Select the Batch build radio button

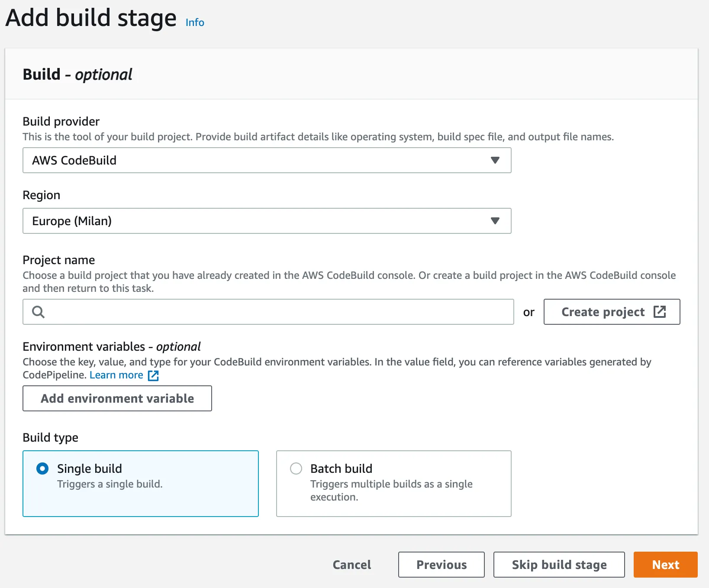pos(296,468)
